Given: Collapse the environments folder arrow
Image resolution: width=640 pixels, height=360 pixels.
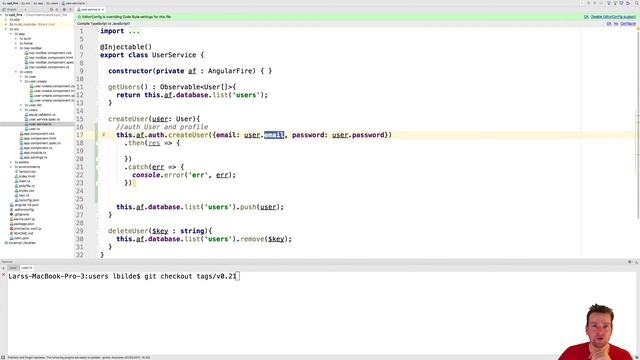Looking at the screenshot, I should 11,167.
